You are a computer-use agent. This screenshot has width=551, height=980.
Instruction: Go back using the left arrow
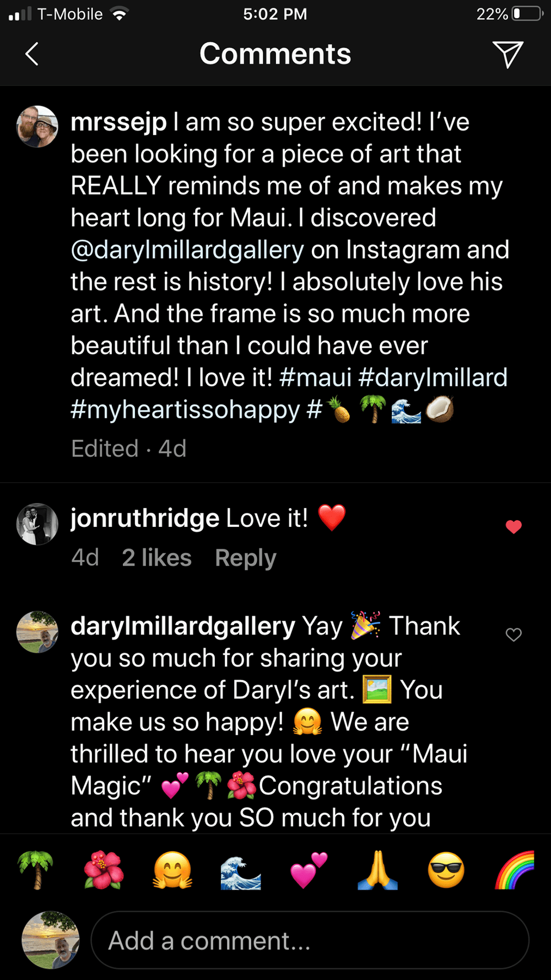pyautogui.click(x=32, y=54)
